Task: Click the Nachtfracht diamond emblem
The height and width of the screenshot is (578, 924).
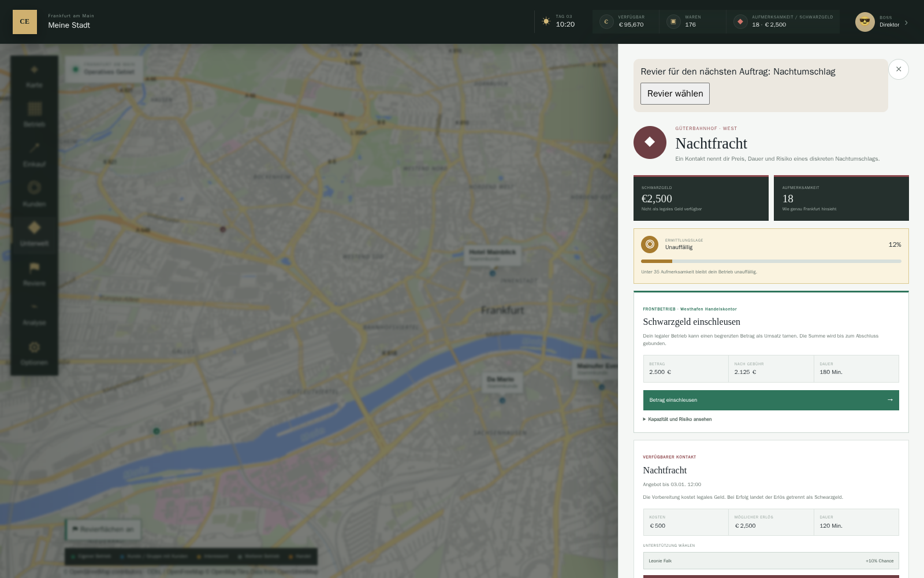Action: tap(650, 142)
